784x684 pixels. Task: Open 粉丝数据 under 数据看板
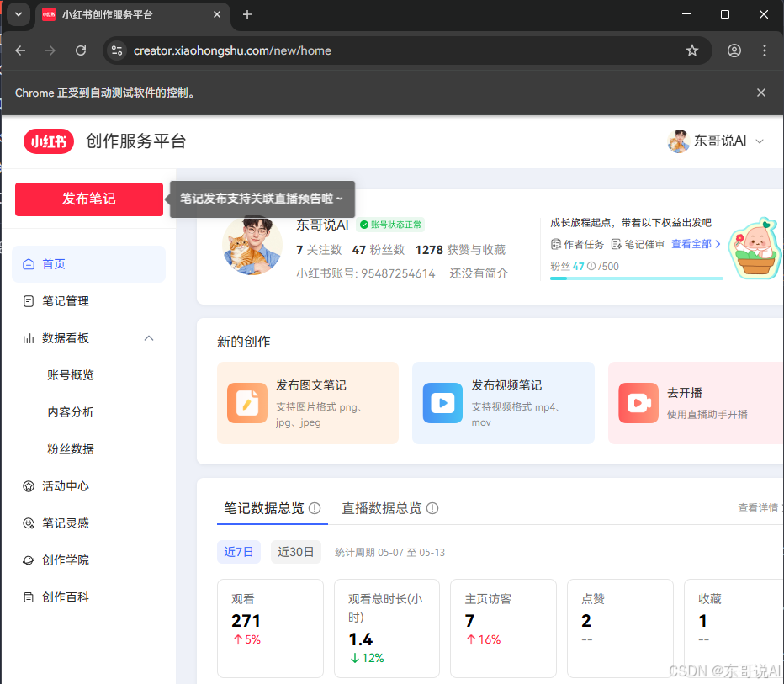tap(71, 449)
